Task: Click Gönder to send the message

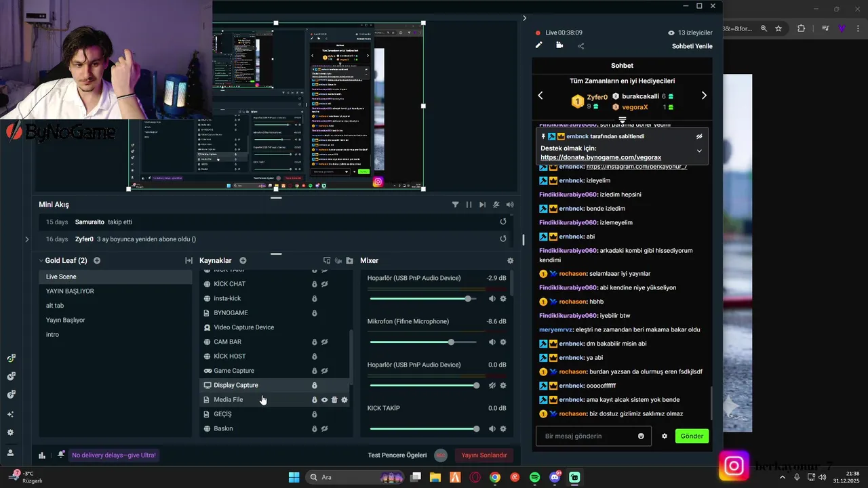Action: click(x=692, y=436)
